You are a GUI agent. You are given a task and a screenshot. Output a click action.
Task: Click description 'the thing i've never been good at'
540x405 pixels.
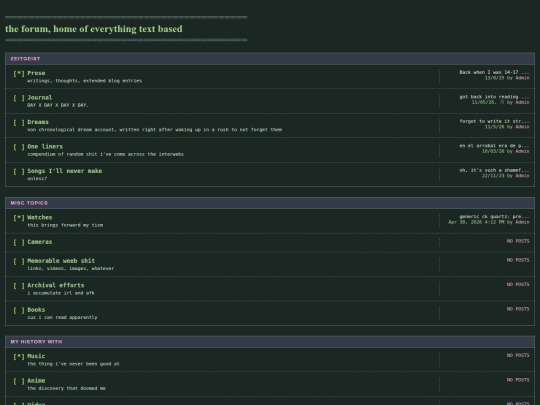click(73, 364)
